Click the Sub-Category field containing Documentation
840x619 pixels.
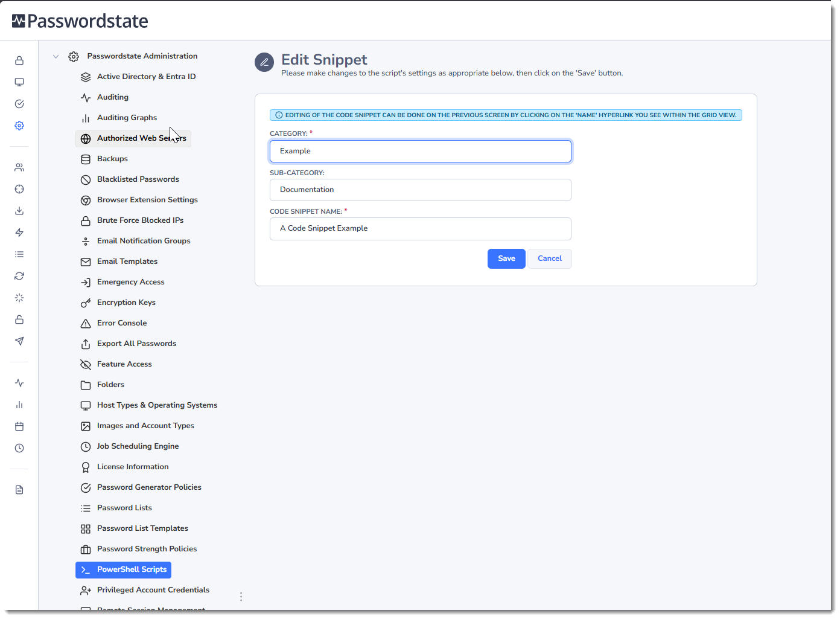pos(421,190)
